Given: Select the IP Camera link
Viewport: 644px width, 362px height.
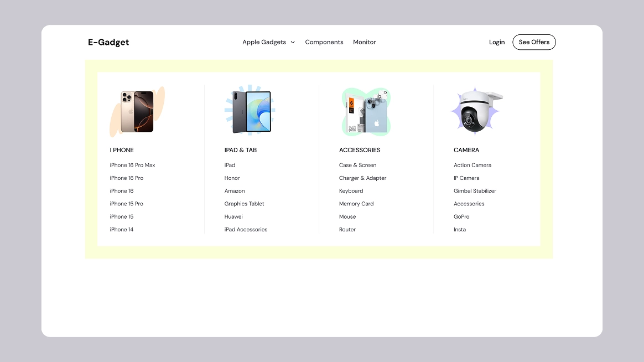Looking at the screenshot, I should (x=466, y=178).
